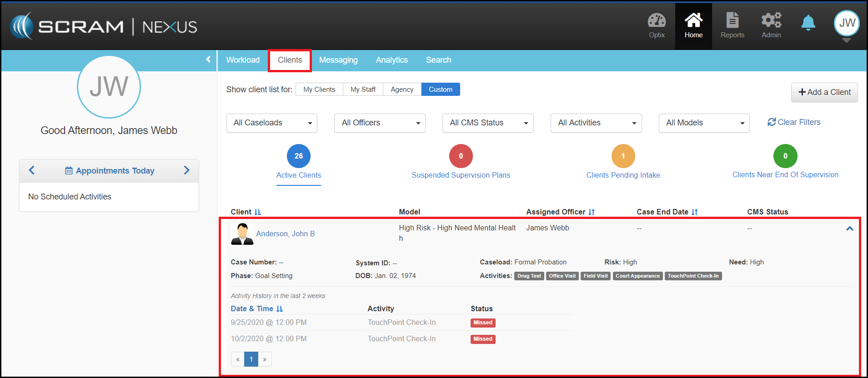Go to next day's appointments arrow
The height and width of the screenshot is (378, 868).
[x=186, y=170]
